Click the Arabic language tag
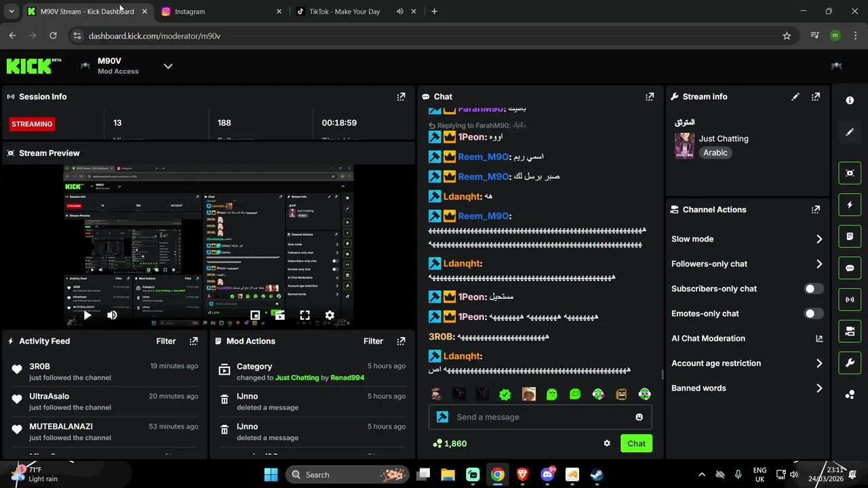 715,153
